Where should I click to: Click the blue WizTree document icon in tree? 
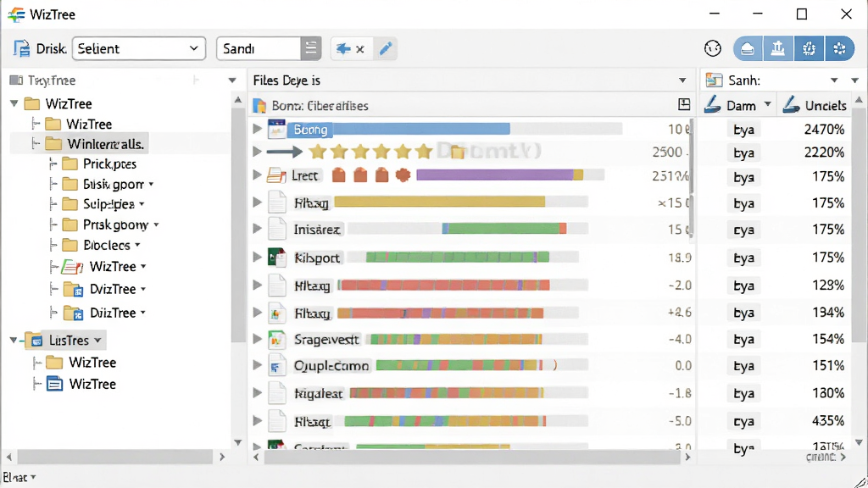click(x=54, y=384)
